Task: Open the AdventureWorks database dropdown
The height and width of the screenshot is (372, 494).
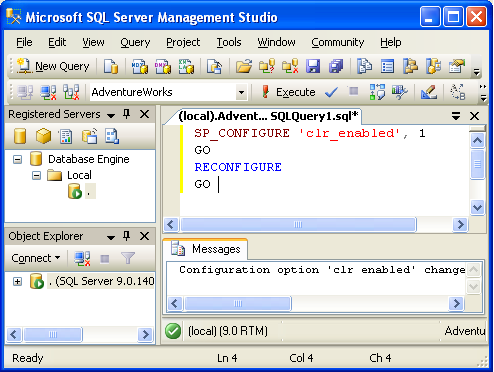Action: (242, 92)
